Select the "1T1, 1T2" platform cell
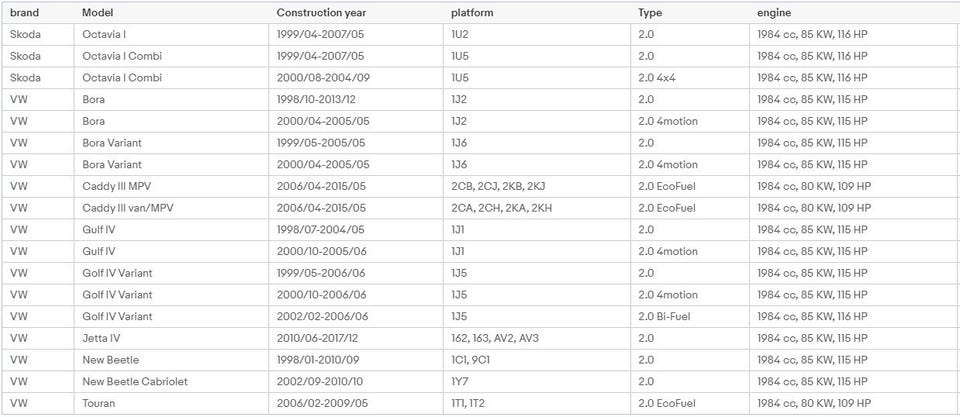This screenshot has width=960, height=417. click(x=468, y=403)
